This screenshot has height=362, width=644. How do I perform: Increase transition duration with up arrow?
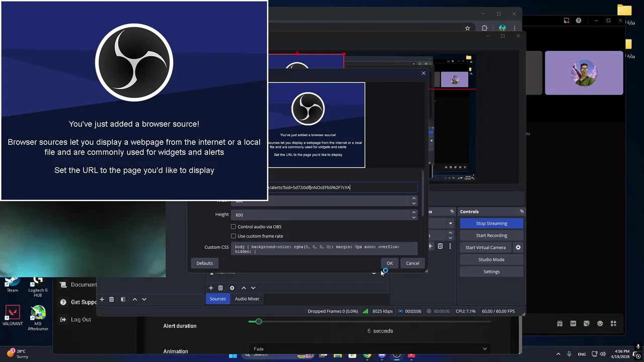450,233
